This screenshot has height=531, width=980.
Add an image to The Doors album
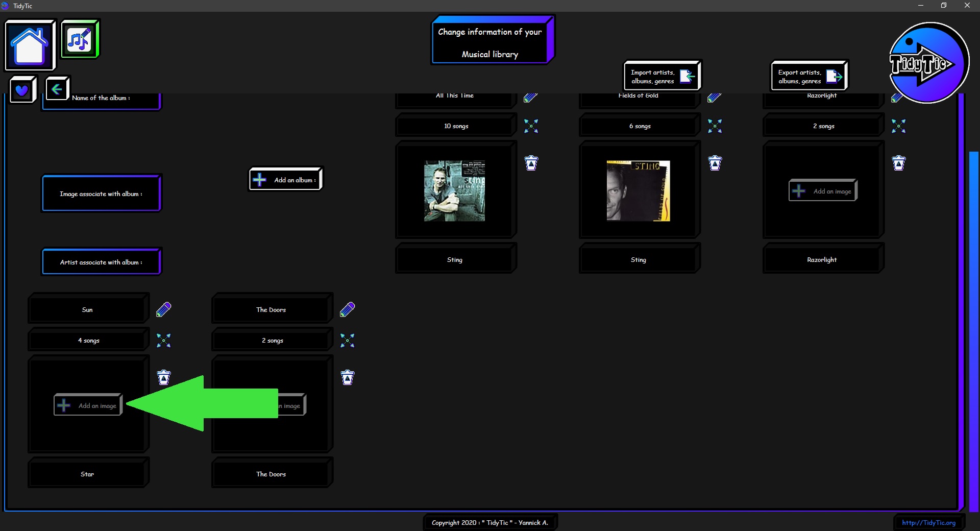[x=291, y=405]
